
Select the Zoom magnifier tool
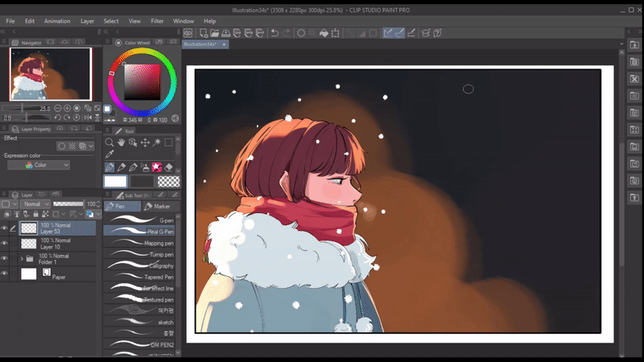[109, 142]
